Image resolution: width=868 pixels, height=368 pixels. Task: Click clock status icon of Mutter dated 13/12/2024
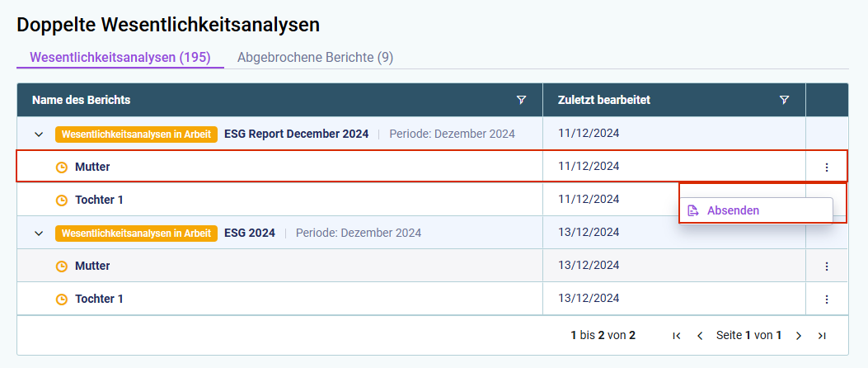(62, 266)
